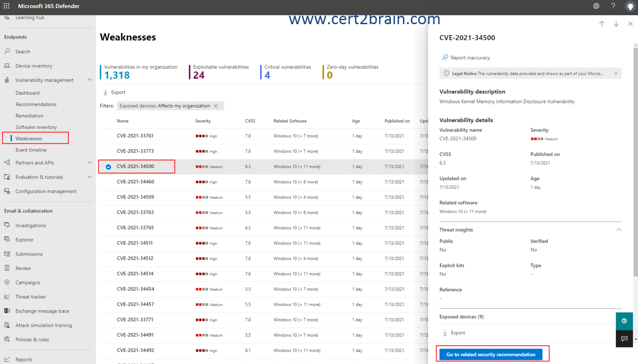Click the Critical vulnerabilities count 4
638x364 pixels.
267,75
